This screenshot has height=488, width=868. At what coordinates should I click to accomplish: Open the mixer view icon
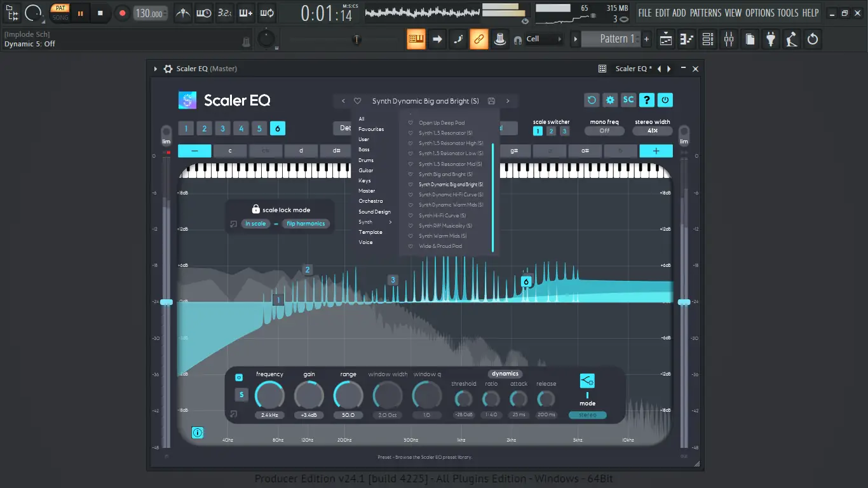pyautogui.click(x=729, y=39)
